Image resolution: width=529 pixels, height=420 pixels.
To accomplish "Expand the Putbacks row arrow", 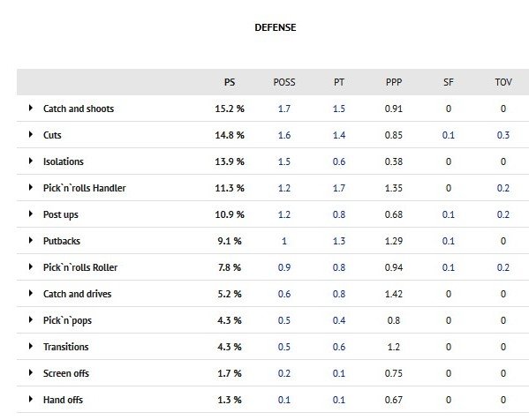I will pos(31,240).
